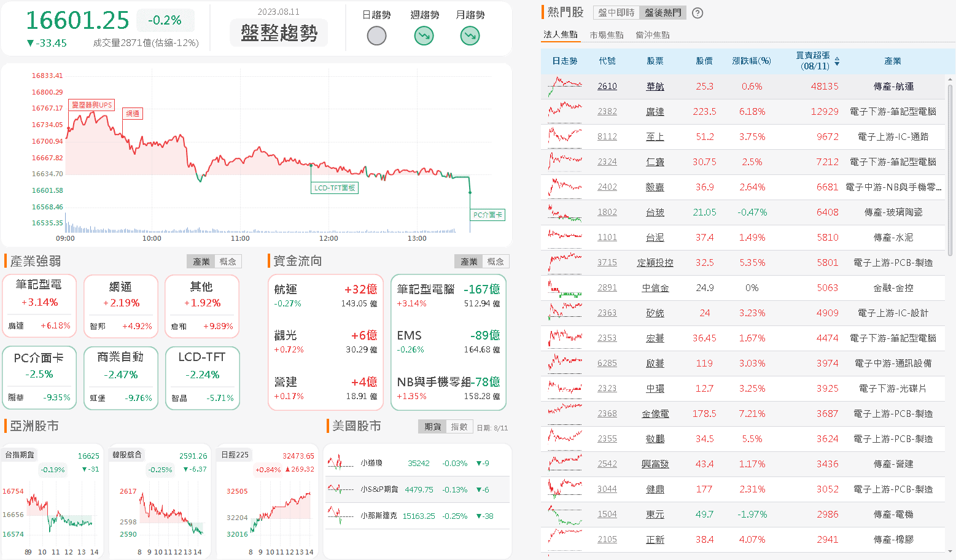The width and height of the screenshot is (956, 560).
Task: Click 小道瓊 futures mini chart
Action: (341, 463)
